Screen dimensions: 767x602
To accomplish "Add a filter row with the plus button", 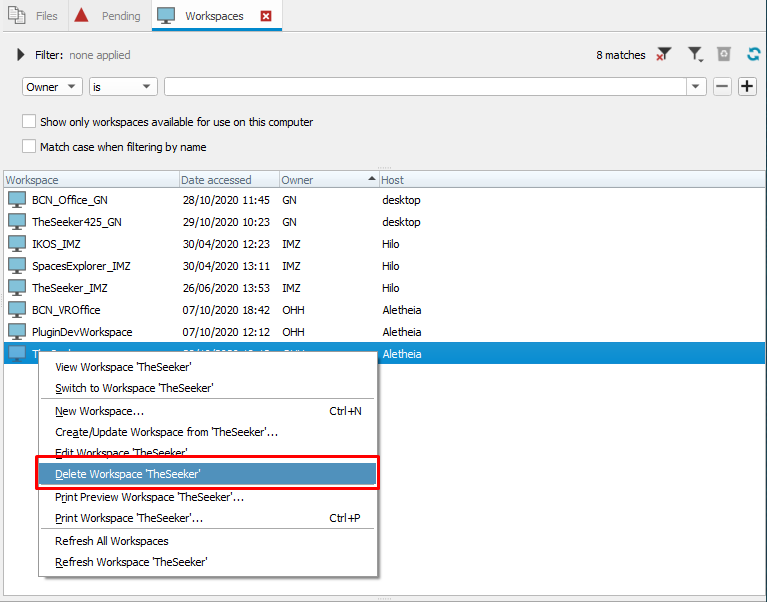I will [747, 87].
